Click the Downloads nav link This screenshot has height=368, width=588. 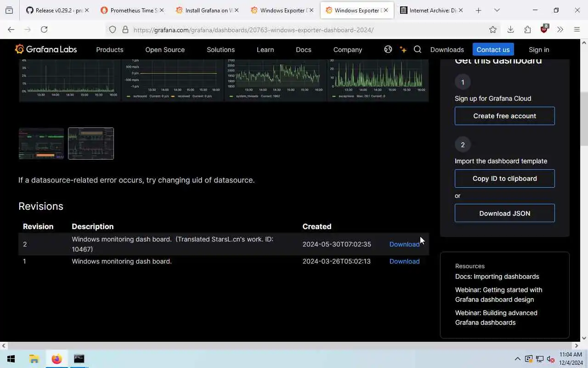[447, 50]
